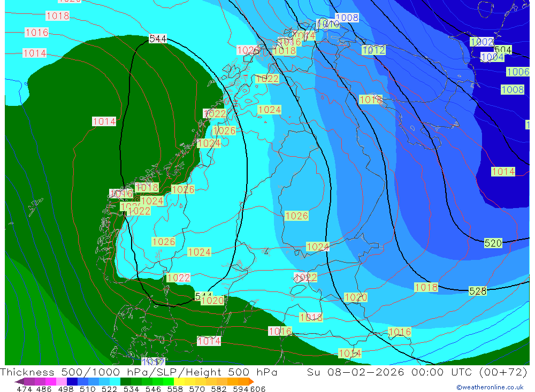Click the '520' height contour label
Image resolution: width=535 pixels, height=392 pixels.
pos(493,243)
